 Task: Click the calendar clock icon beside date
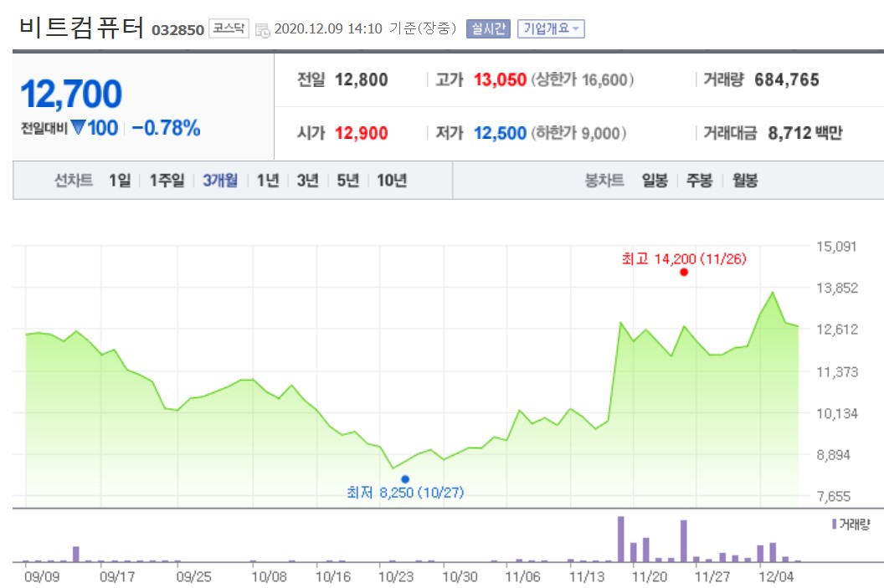pyautogui.click(x=263, y=30)
